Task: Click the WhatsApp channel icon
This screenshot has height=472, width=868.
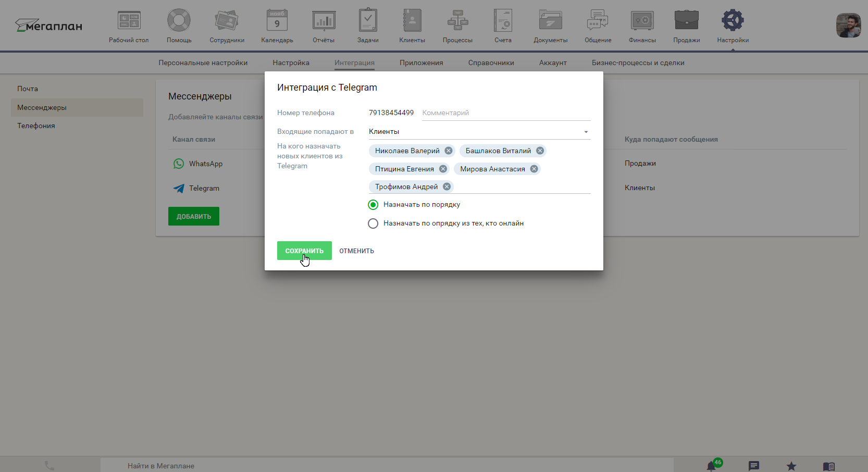Action: coord(179,164)
